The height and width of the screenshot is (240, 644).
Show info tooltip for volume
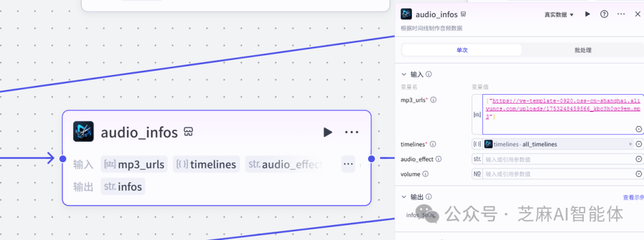coord(426,174)
